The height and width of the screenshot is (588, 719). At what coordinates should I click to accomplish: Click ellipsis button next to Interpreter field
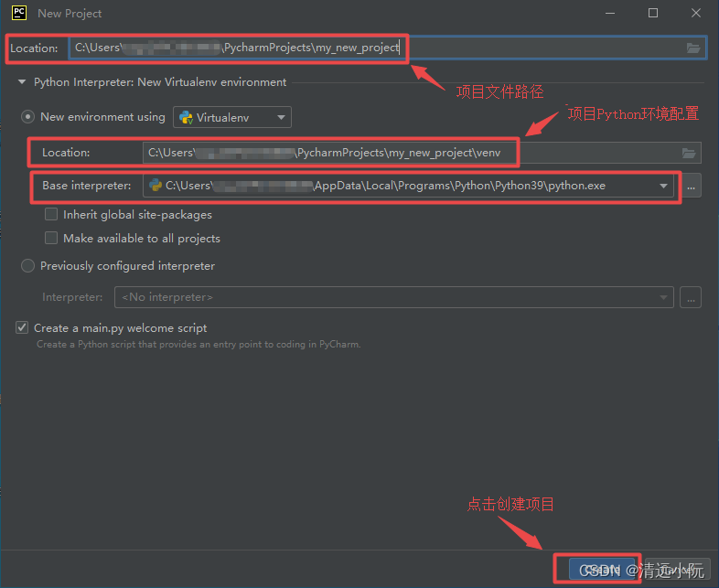[691, 297]
